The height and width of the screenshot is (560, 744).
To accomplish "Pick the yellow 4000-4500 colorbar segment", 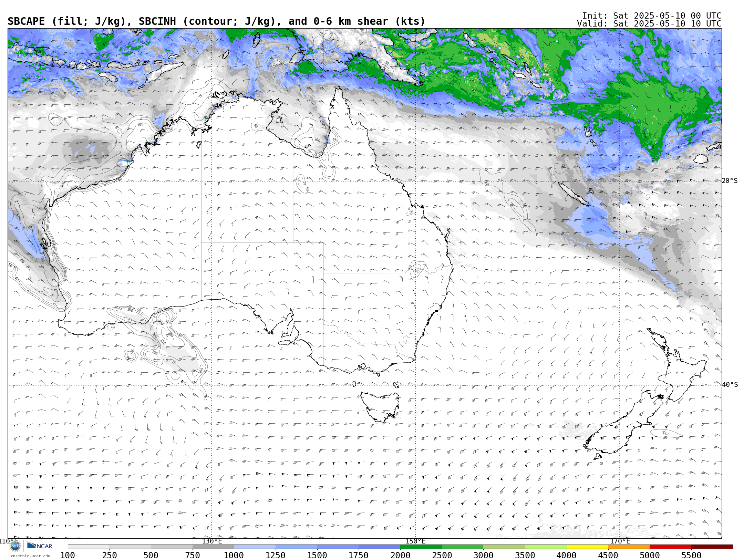I will (x=587, y=547).
